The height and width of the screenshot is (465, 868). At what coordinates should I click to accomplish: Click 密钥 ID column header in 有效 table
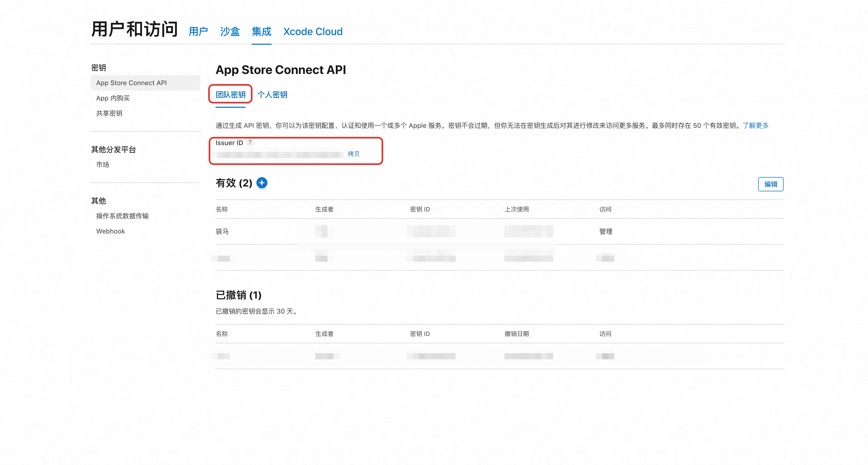tap(420, 209)
